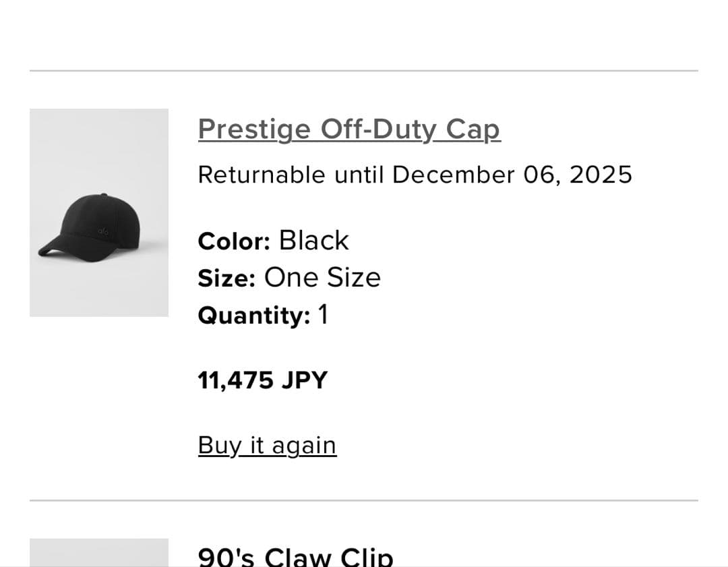Click the Color: Black detail text
Viewport: 728px width, 567px height.
click(x=272, y=240)
